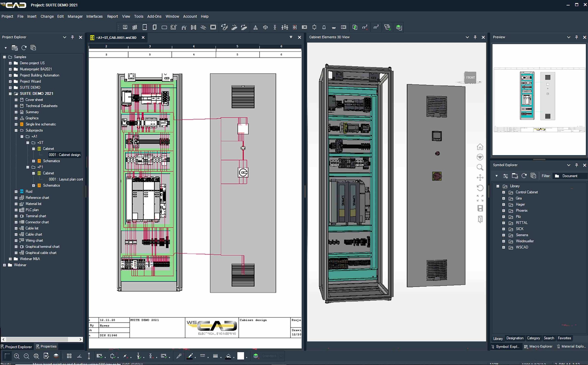Click the warning triangle icon in top toolbar

(255, 27)
